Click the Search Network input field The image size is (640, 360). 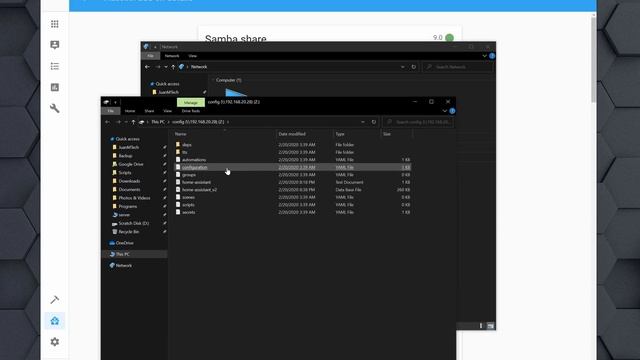click(x=458, y=67)
